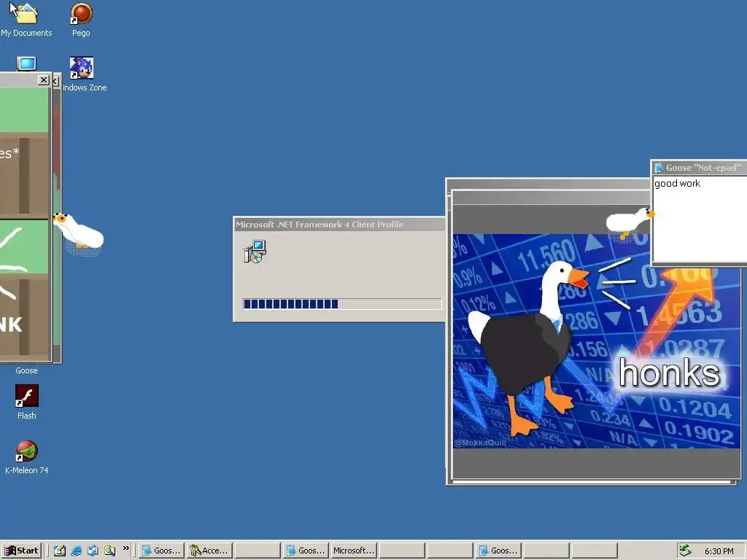
Task: Click the .NET Framework installation progress bar
Action: click(342, 304)
